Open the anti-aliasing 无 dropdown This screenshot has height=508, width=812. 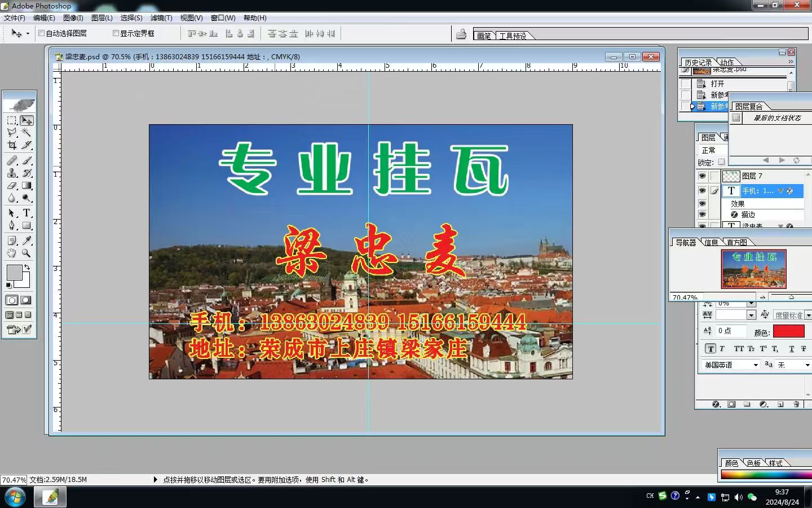click(794, 365)
